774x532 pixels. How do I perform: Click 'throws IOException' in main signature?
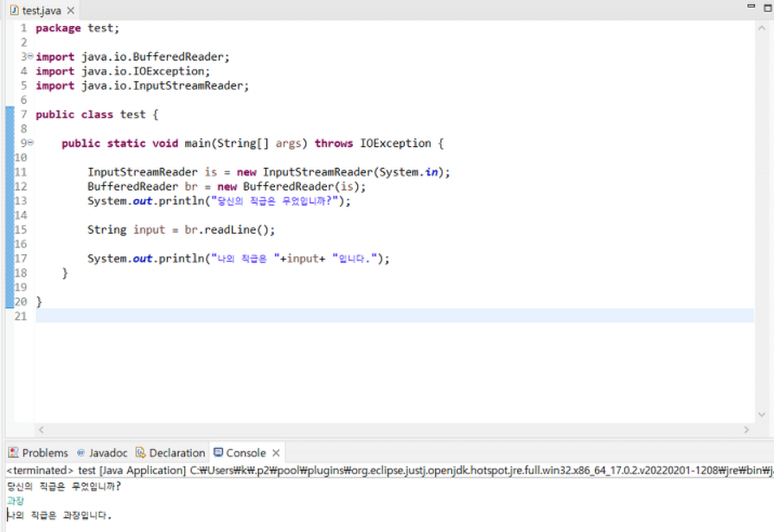[x=373, y=144]
